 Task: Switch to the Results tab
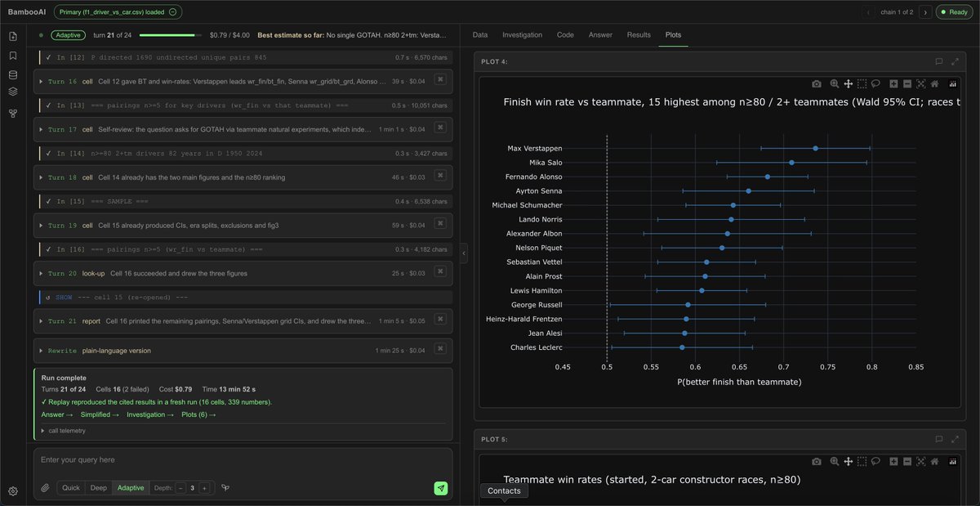pyautogui.click(x=639, y=35)
